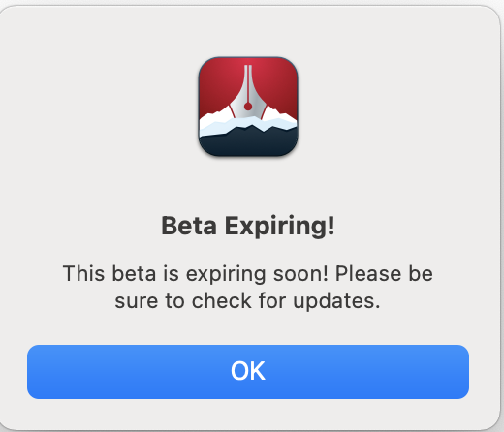The height and width of the screenshot is (432, 504).
Task: Select the 'Beta Expiring!' heading
Action: pyautogui.click(x=248, y=226)
